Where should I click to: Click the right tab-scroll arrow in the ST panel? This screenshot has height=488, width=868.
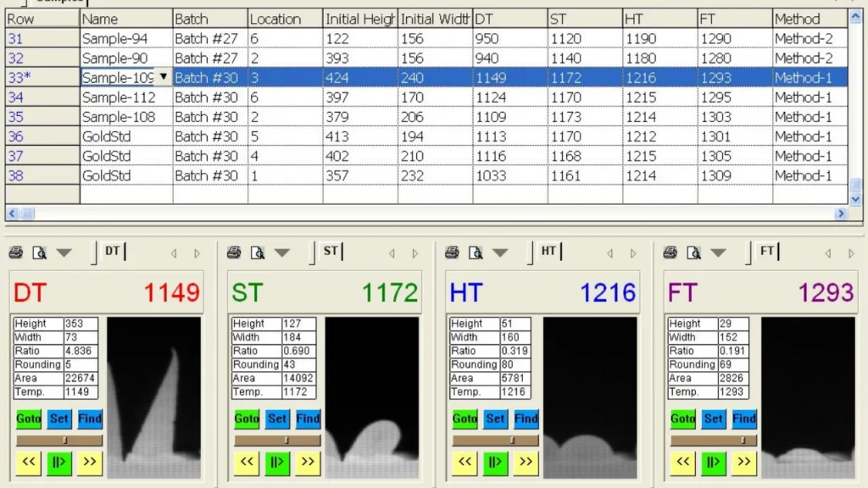coord(415,253)
